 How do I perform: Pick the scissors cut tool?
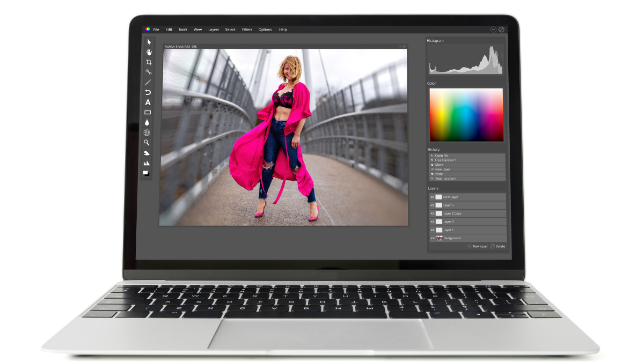click(148, 72)
